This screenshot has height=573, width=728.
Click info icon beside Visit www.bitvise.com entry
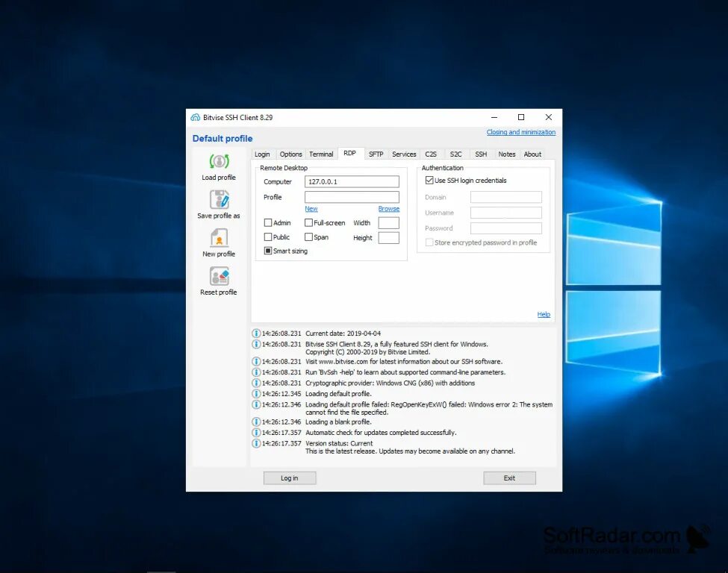pyautogui.click(x=256, y=361)
